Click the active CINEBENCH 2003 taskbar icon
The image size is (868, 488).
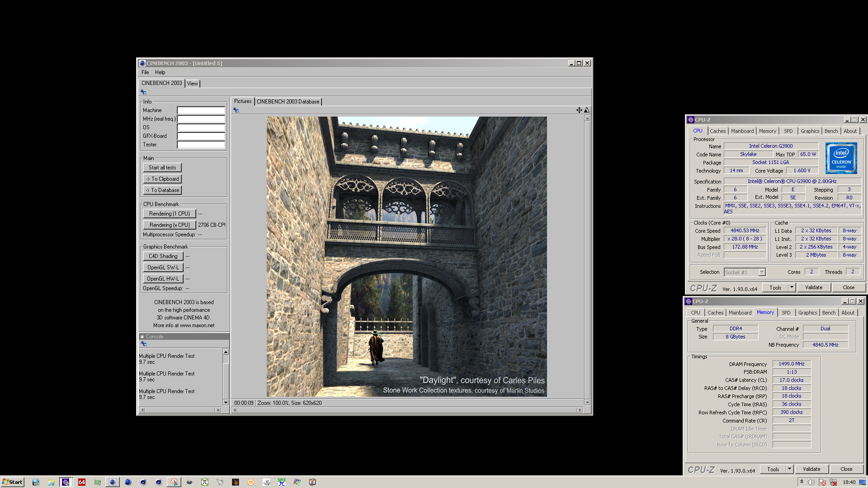click(x=113, y=482)
